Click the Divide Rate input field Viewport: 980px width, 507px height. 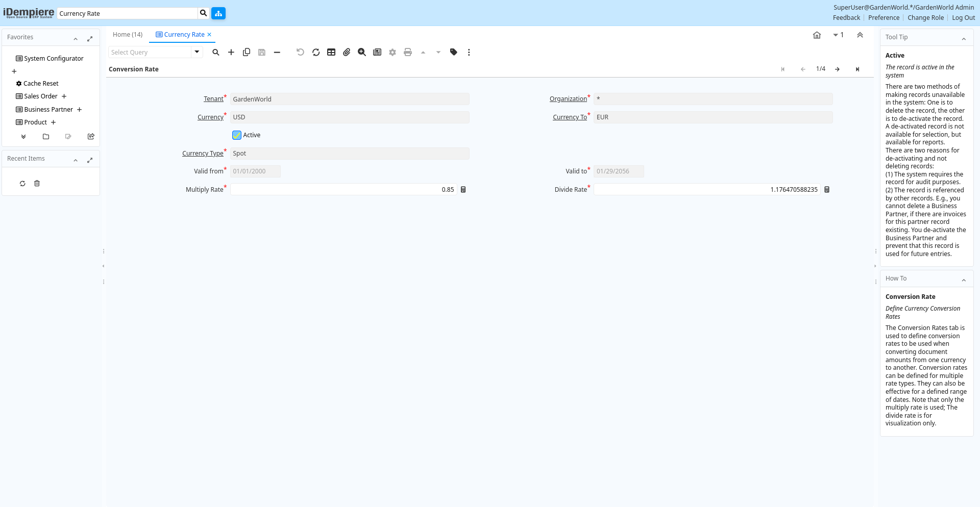pyautogui.click(x=706, y=190)
